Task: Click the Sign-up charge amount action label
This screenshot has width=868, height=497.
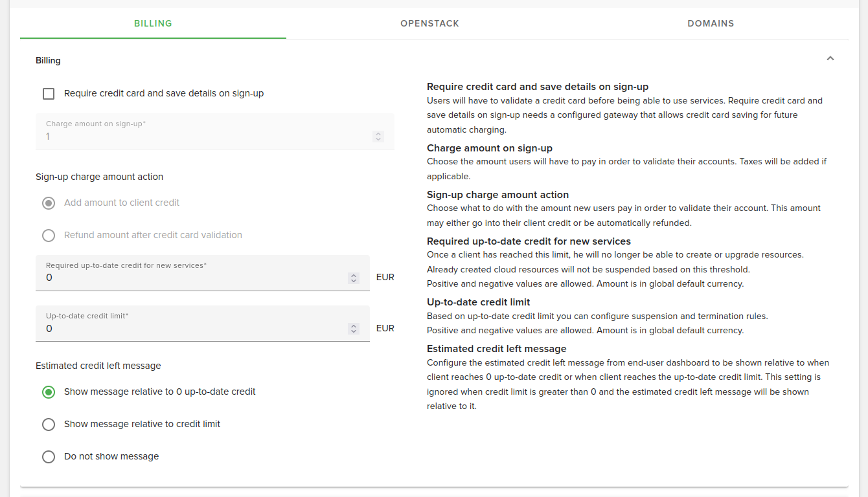Action: click(x=99, y=177)
